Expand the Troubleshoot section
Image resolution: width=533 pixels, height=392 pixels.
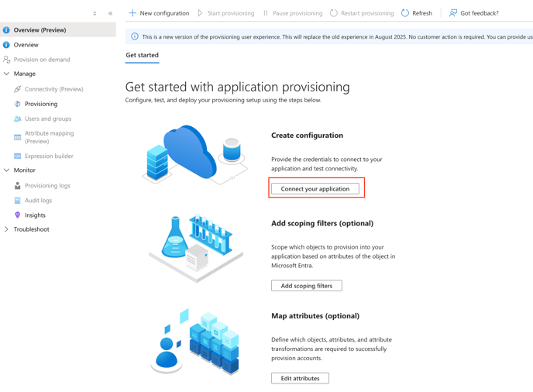tap(7, 229)
